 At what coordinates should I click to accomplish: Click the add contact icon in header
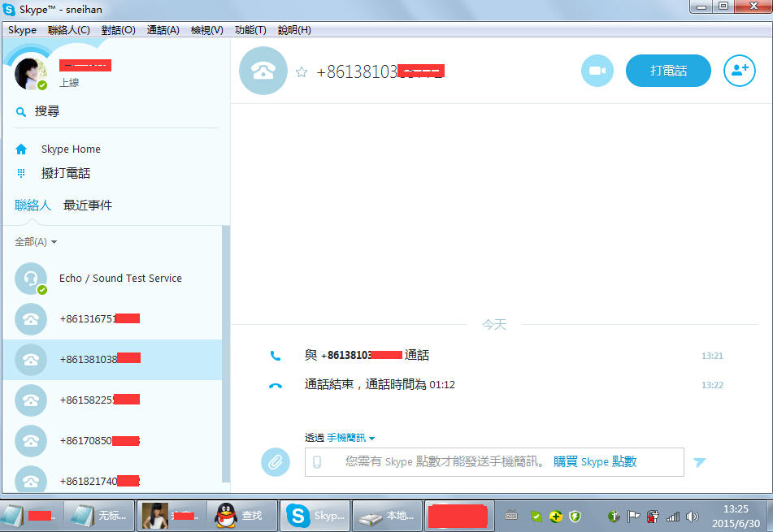[739, 71]
